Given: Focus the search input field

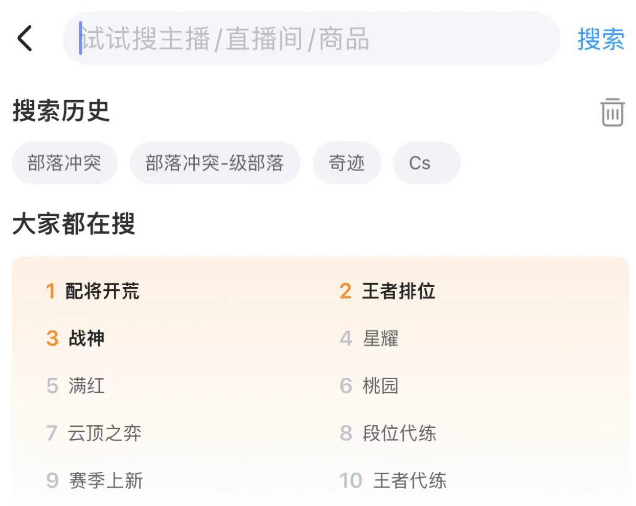Looking at the screenshot, I should pyautogui.click(x=310, y=39).
